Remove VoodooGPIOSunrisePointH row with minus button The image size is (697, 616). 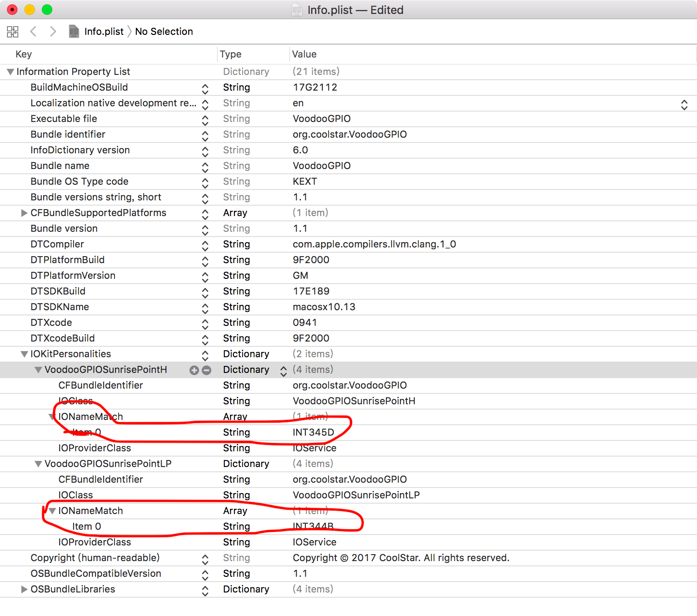click(x=207, y=370)
